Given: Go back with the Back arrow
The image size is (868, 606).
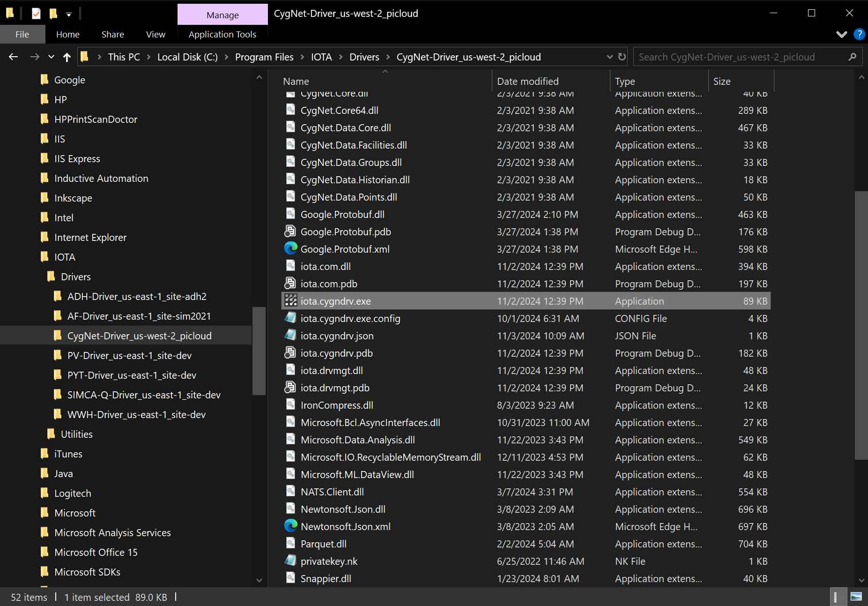Looking at the screenshot, I should pos(13,57).
